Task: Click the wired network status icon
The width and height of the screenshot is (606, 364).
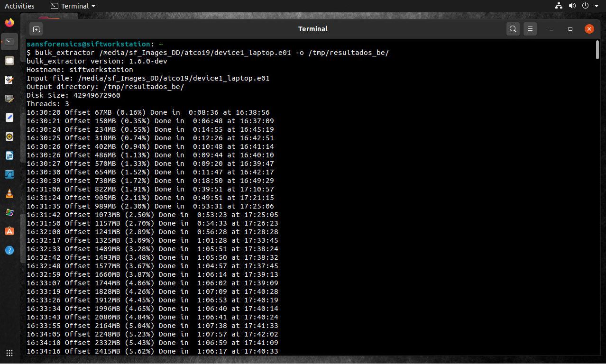Action: tap(559, 6)
